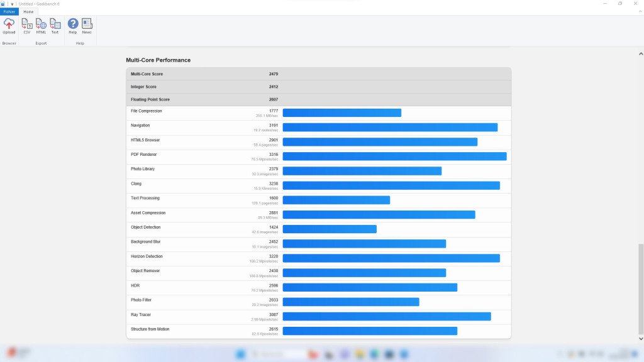Export results as CSV

tap(26, 26)
